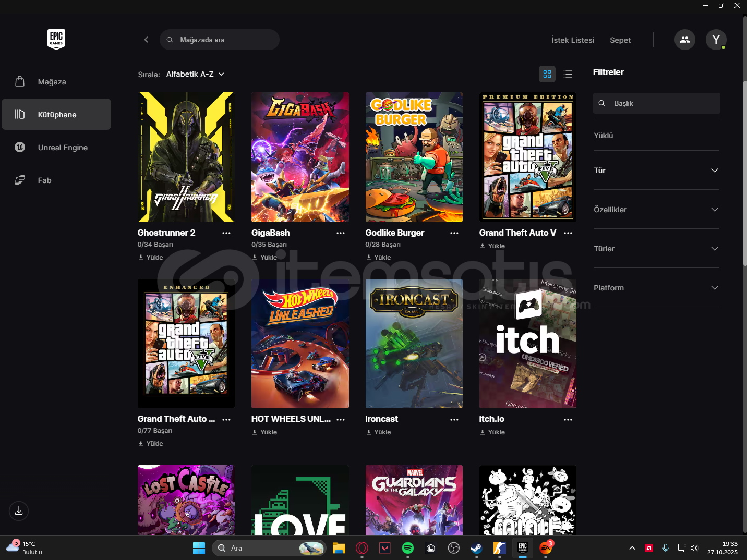Viewport: 747px width, 560px height.
Task: Open the Windows Start menu
Action: [x=199, y=548]
